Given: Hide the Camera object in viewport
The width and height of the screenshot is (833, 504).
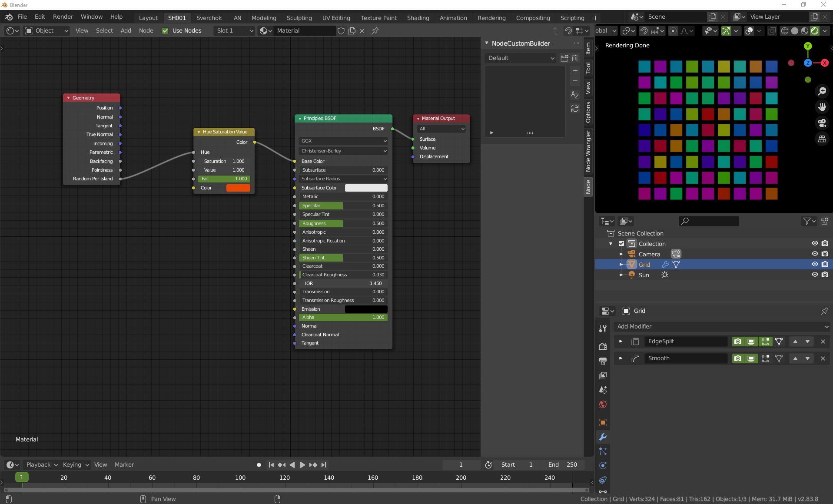Looking at the screenshot, I should pyautogui.click(x=815, y=254).
